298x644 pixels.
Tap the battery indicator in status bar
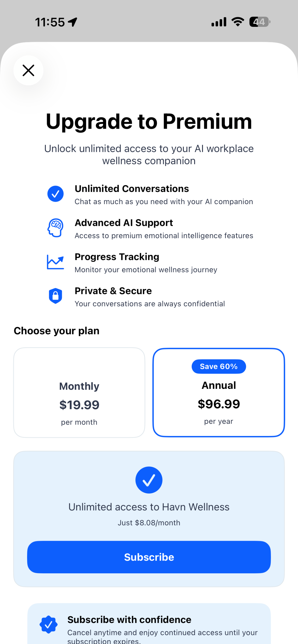[260, 22]
